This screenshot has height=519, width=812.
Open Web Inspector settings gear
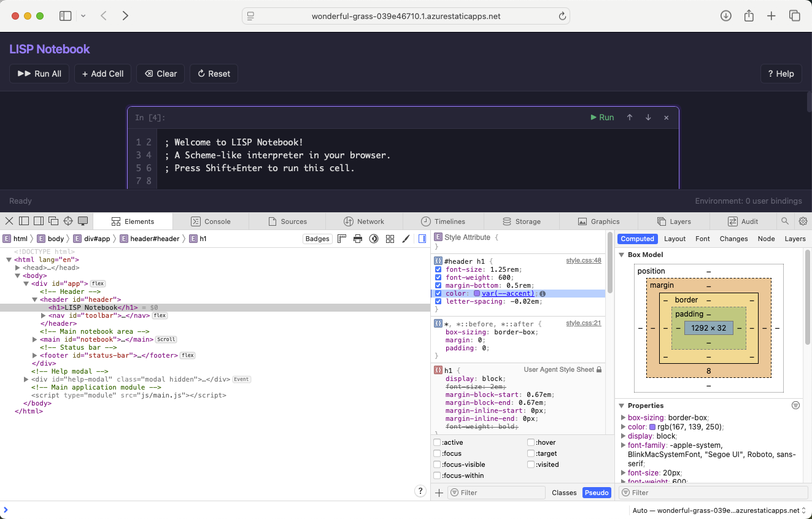(803, 221)
